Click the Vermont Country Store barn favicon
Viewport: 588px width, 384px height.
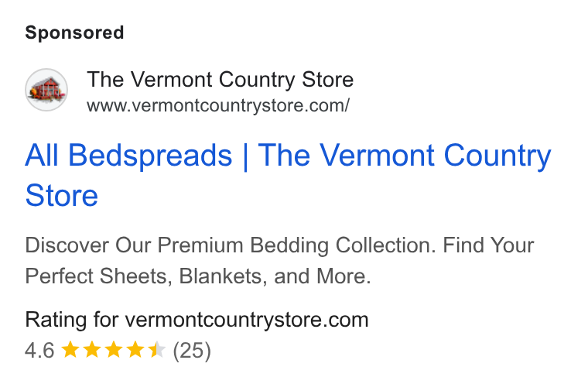46,90
